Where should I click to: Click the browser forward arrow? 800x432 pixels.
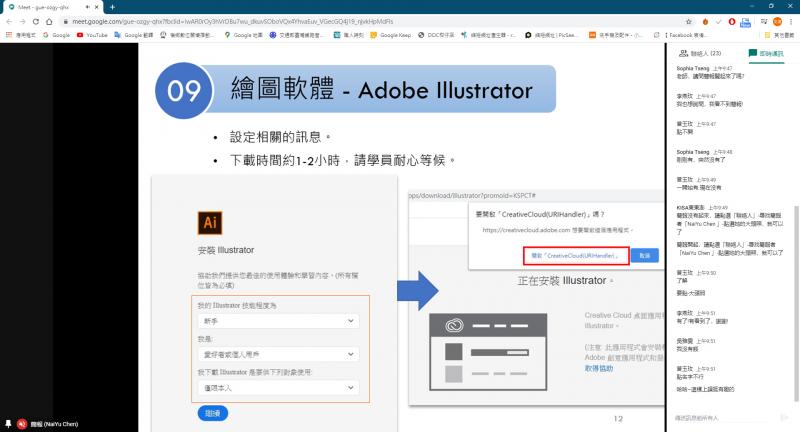pos(22,21)
